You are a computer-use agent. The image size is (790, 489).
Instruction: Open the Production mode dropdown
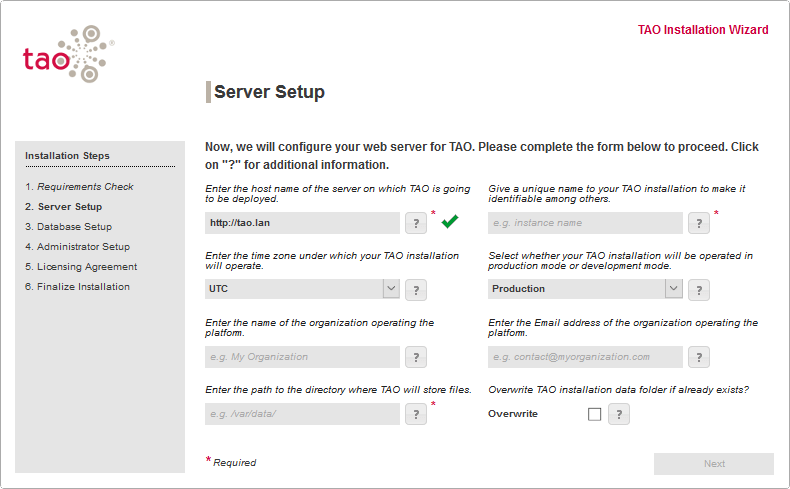tap(674, 289)
